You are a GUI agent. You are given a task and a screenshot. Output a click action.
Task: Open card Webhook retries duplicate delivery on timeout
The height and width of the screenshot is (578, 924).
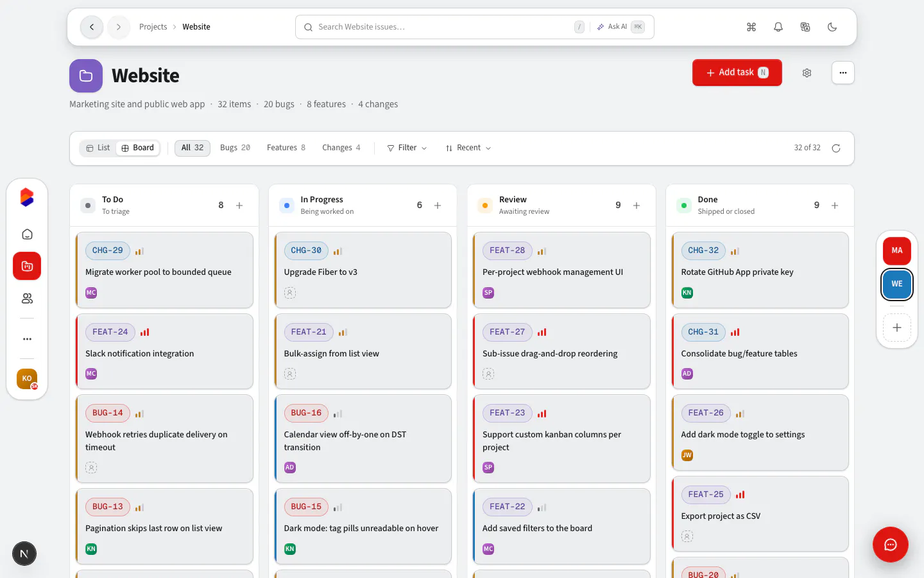click(164, 439)
